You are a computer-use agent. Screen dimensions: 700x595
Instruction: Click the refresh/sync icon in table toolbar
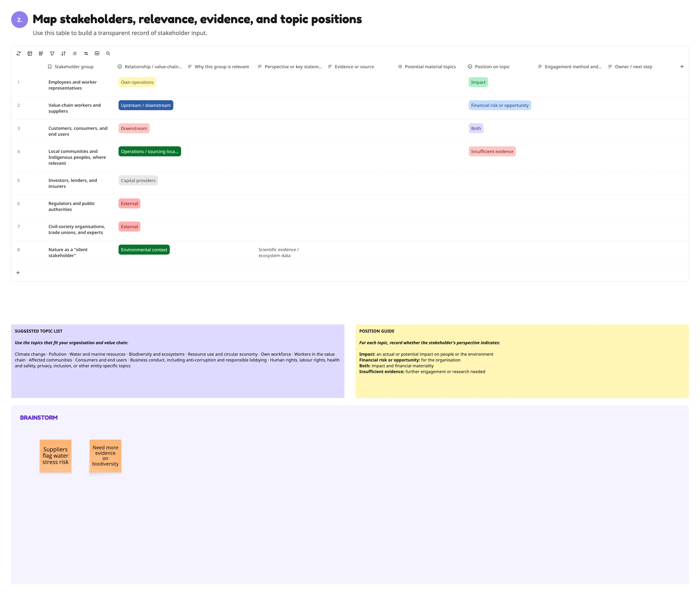pos(19,53)
